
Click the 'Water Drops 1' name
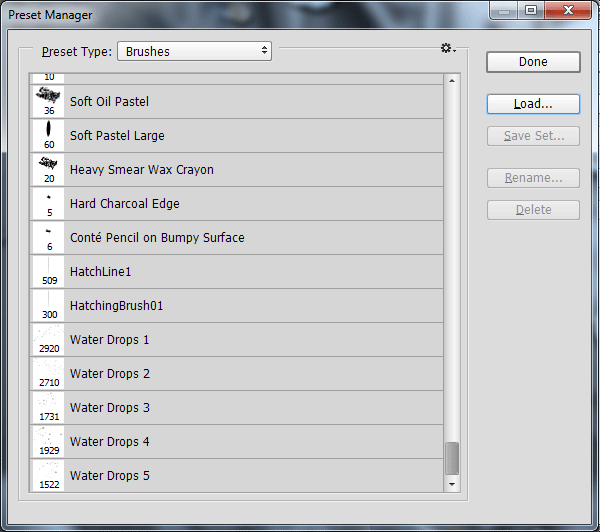tap(109, 340)
